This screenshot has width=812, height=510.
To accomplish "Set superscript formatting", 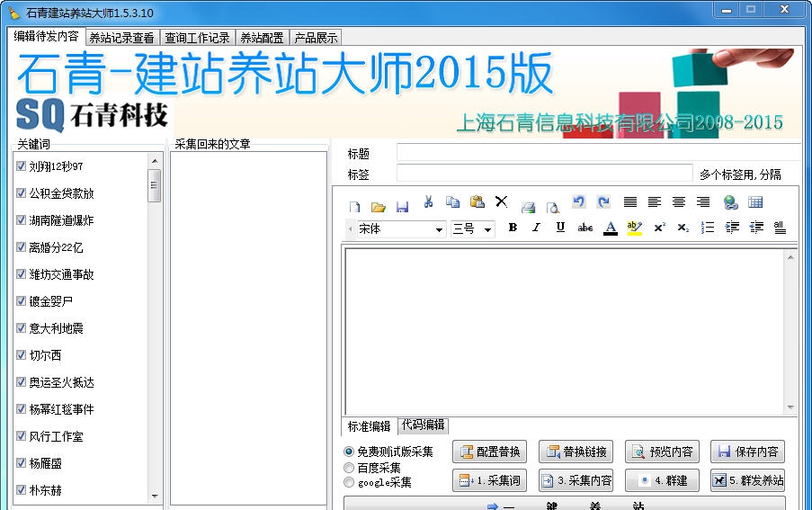I will click(659, 228).
